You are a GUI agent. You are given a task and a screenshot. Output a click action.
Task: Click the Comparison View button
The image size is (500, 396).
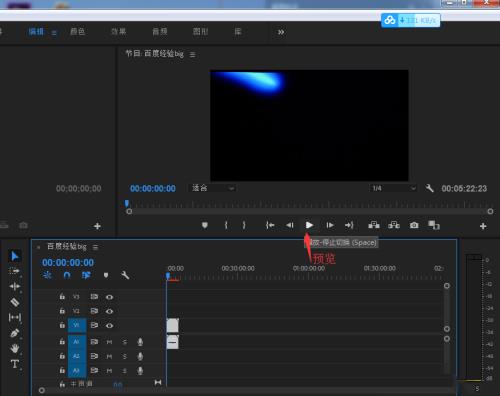434,225
